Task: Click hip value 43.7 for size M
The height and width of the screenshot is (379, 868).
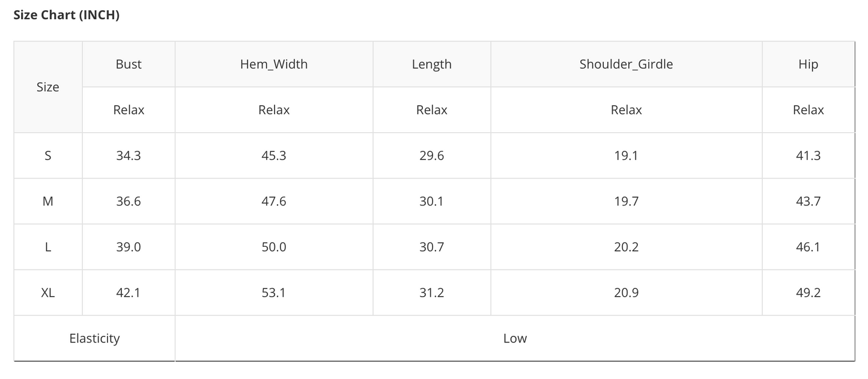Action: pos(809,201)
